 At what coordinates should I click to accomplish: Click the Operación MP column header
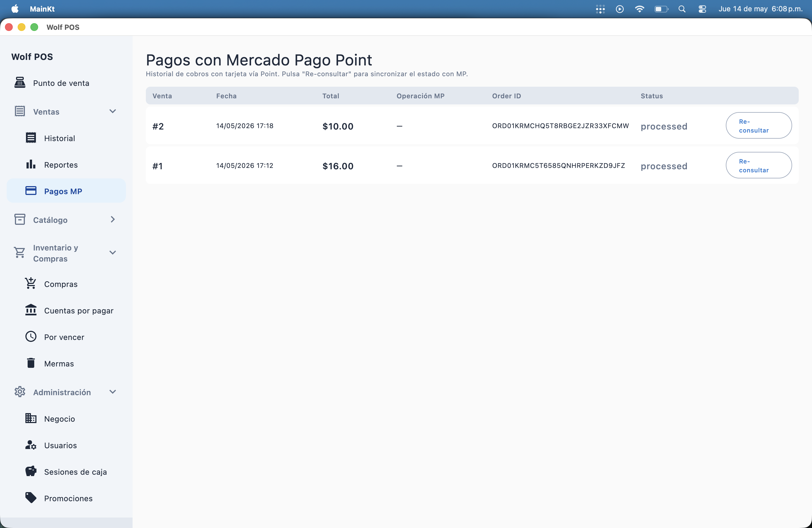tap(420, 96)
